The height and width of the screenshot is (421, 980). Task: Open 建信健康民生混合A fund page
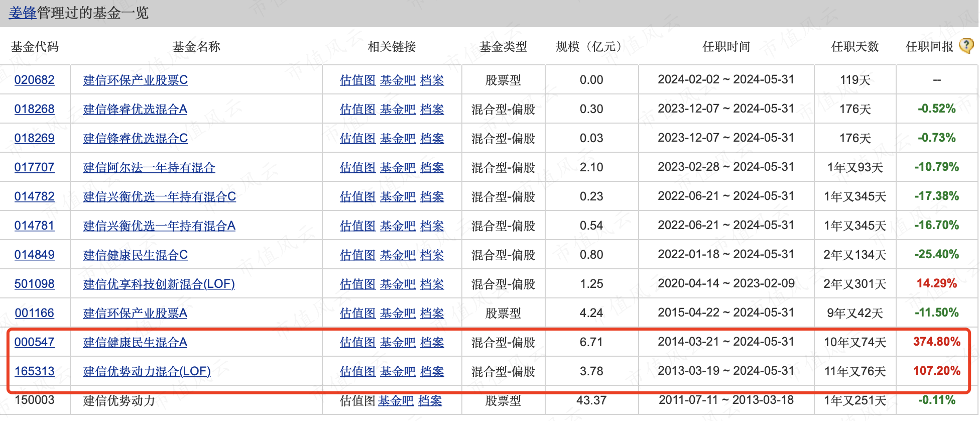(x=135, y=342)
